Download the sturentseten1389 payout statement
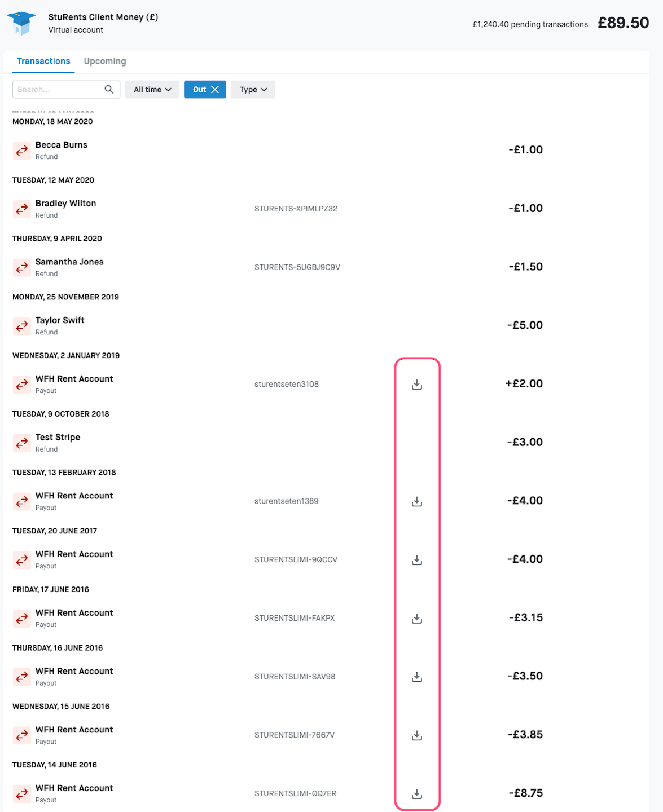Image resolution: width=663 pixels, height=812 pixels. pyautogui.click(x=417, y=501)
